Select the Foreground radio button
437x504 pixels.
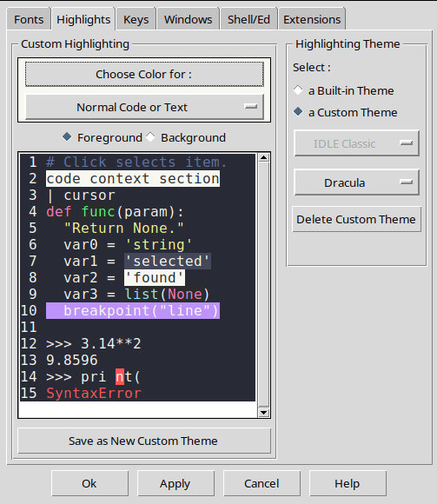tap(103, 137)
